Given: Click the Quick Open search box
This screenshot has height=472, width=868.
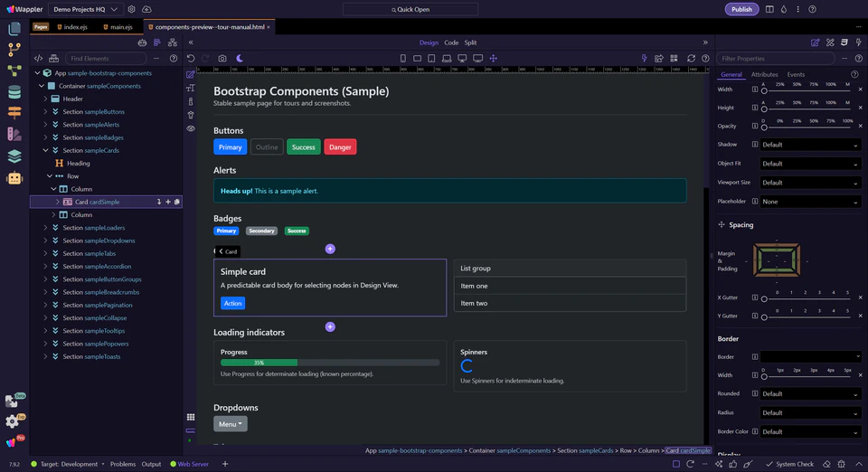Looking at the screenshot, I should click(x=410, y=9).
